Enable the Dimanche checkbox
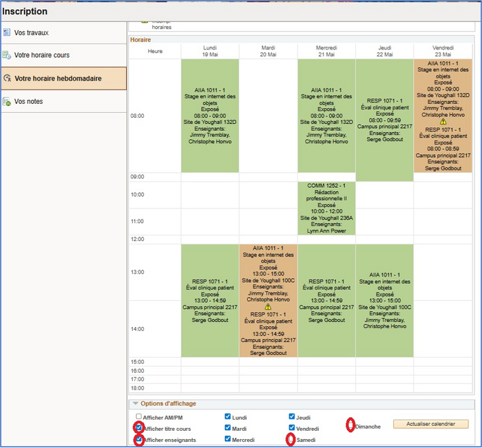This screenshot has width=482, height=448. [x=350, y=426]
